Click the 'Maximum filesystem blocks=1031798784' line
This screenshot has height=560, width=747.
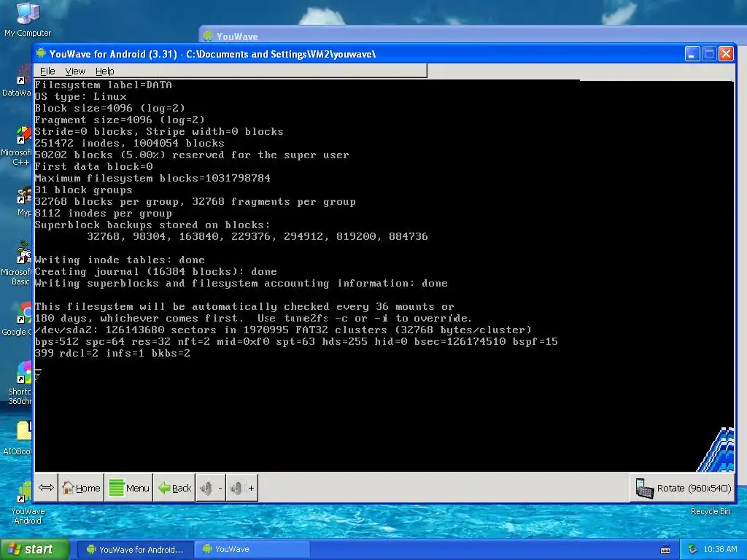click(152, 178)
